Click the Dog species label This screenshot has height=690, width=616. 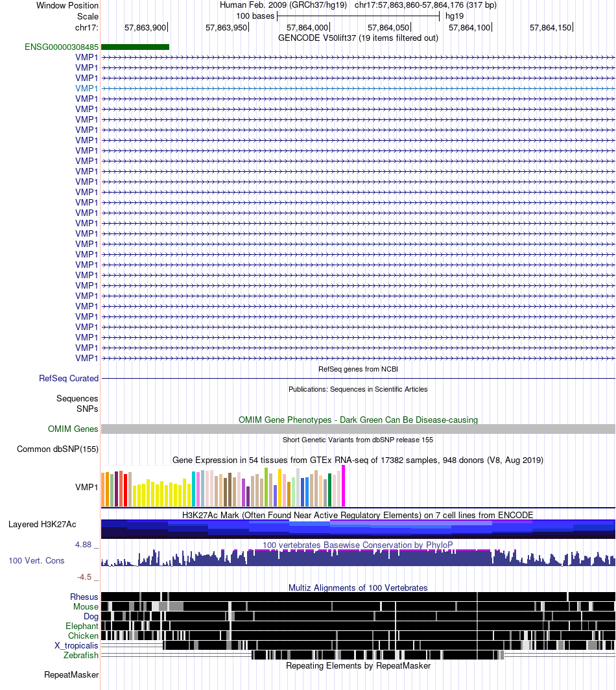[x=91, y=617]
